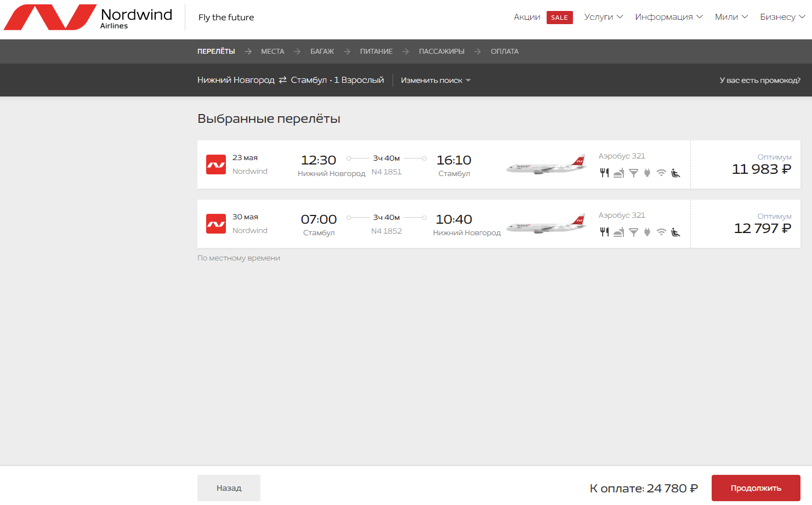Click flight number N4 1852

pyautogui.click(x=387, y=231)
